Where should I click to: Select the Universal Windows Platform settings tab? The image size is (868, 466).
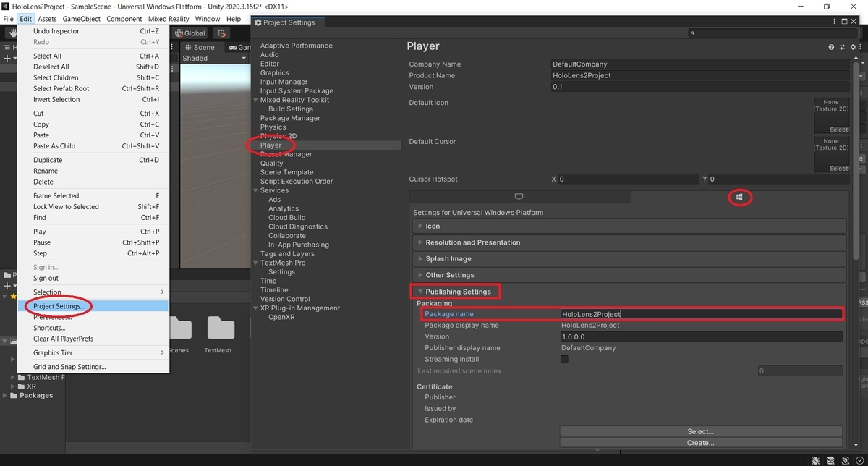coord(739,197)
